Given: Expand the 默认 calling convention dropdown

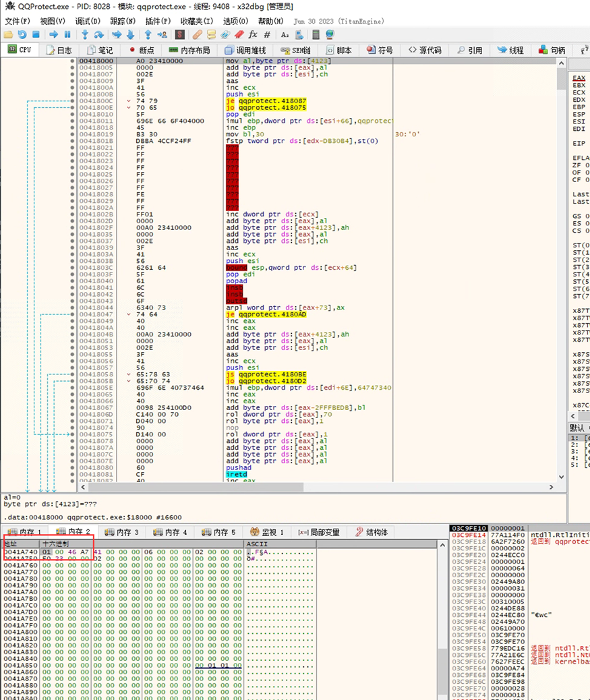Looking at the screenshot, I should (x=579, y=428).
